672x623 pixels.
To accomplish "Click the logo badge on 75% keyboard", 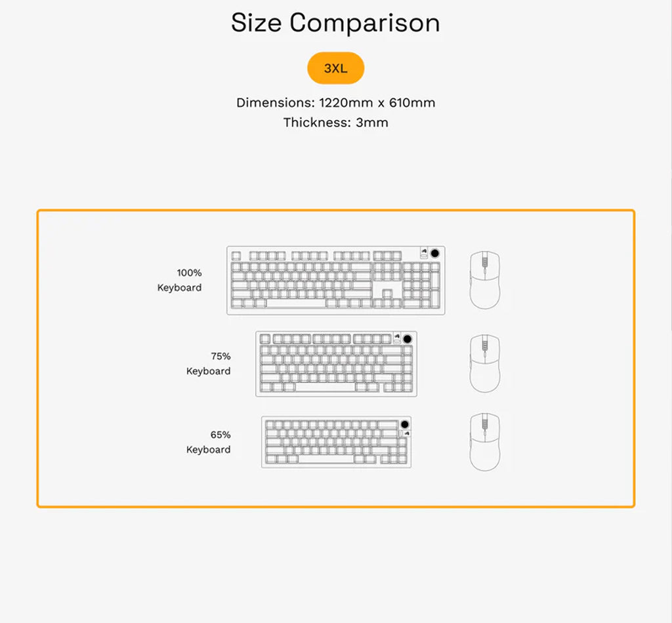I will (397, 338).
